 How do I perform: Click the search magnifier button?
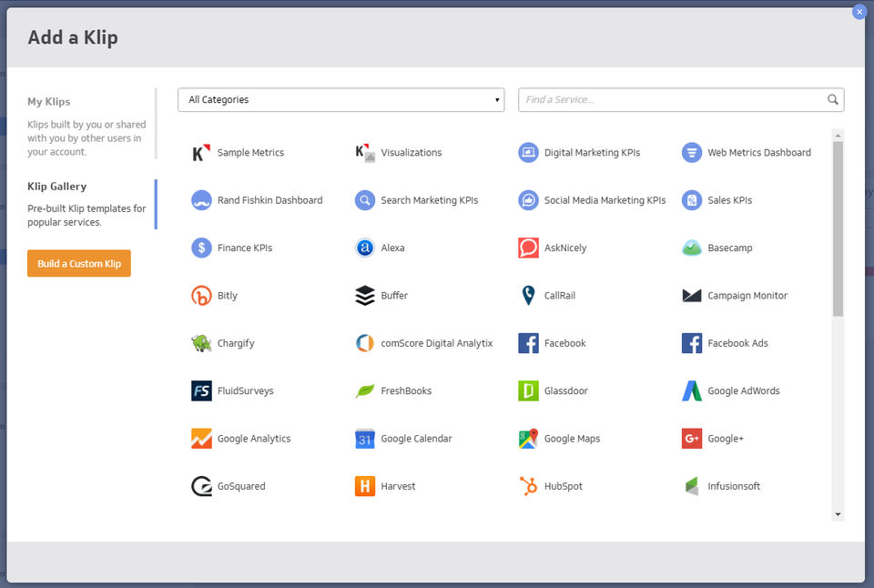point(833,99)
